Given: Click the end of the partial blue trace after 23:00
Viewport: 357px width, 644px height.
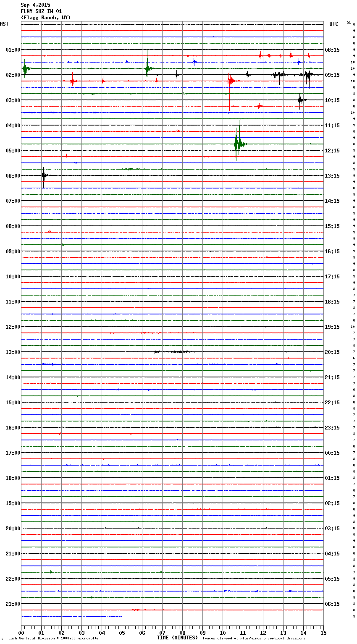Looking at the screenshot, I should pyautogui.click(x=121, y=616).
